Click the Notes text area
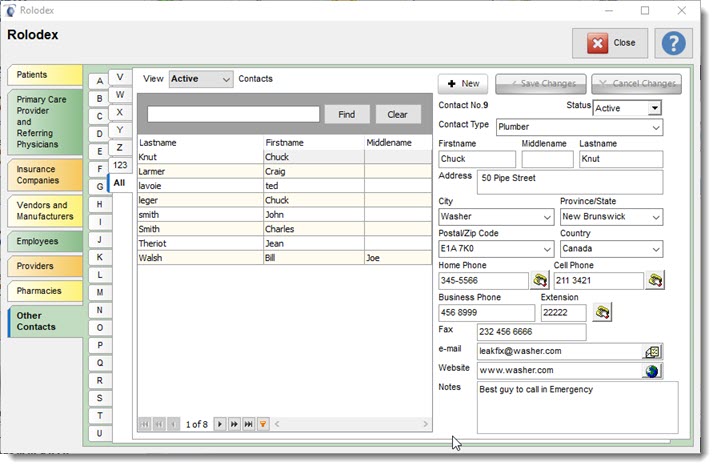 [x=578, y=408]
